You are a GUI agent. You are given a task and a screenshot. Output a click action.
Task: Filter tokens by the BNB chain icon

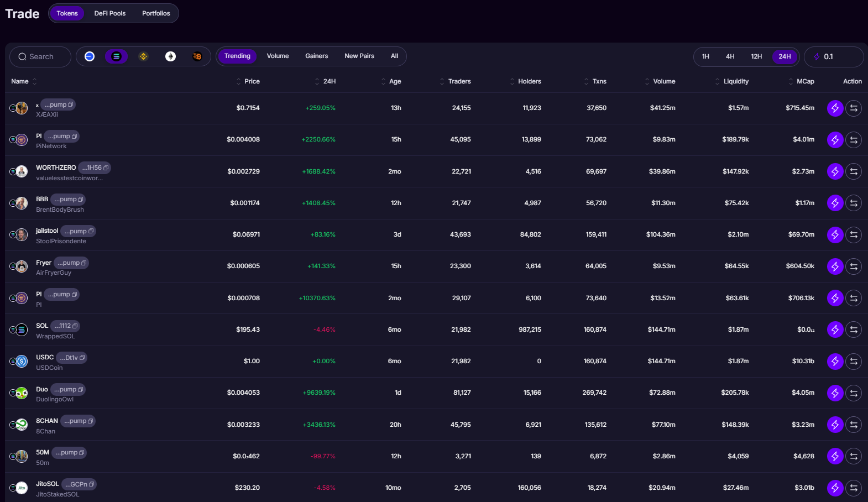click(x=143, y=56)
